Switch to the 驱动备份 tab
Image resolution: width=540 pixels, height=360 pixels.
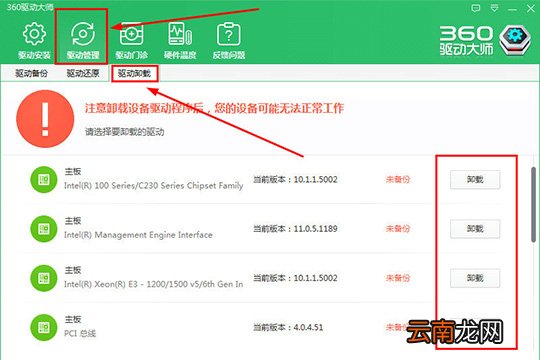[31, 73]
